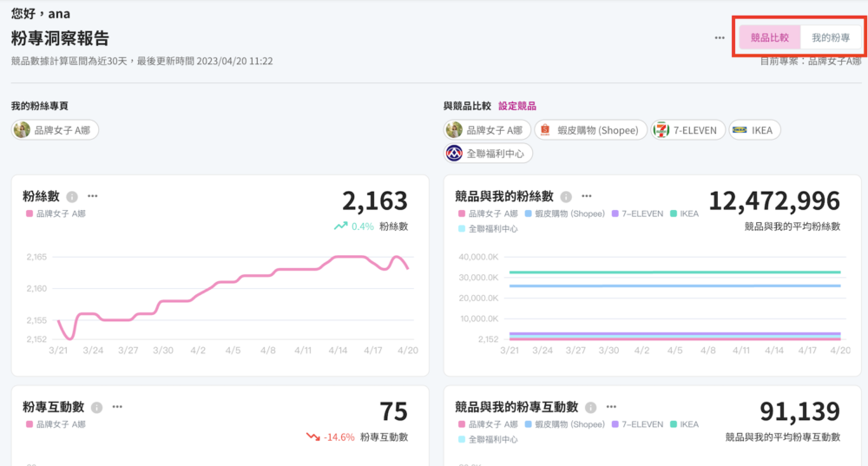Screen dimensions: 868x466
Task: Click the 設定競品 link
Action: 516,106
